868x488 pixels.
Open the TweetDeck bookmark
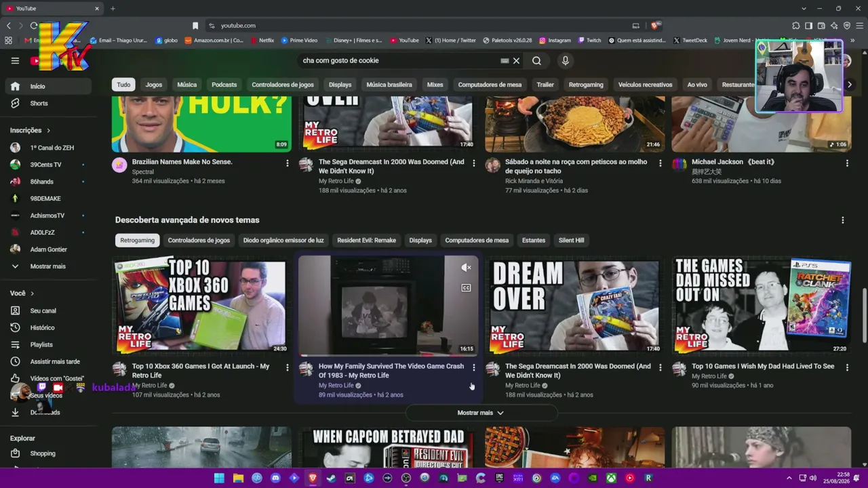point(690,41)
